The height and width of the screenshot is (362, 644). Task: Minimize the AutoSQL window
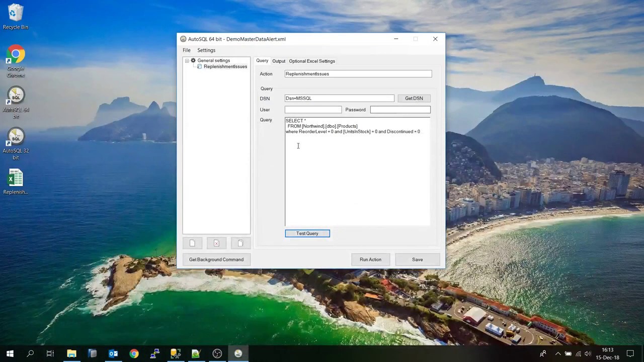coord(396,39)
